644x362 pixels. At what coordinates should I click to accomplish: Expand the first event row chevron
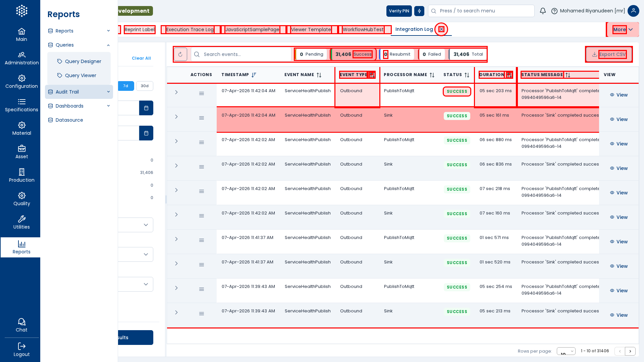pos(176,92)
